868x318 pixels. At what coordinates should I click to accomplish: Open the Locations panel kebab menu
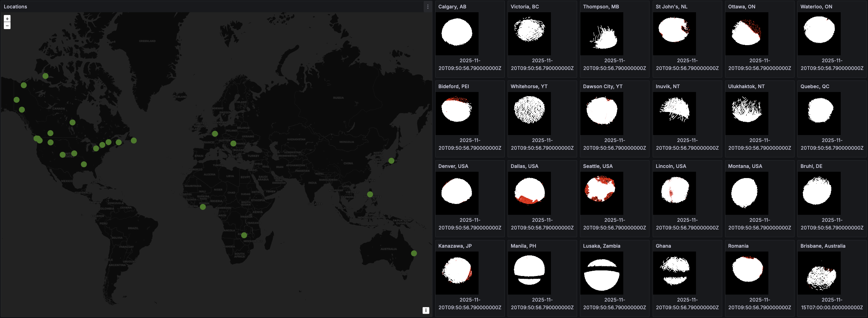point(428,7)
